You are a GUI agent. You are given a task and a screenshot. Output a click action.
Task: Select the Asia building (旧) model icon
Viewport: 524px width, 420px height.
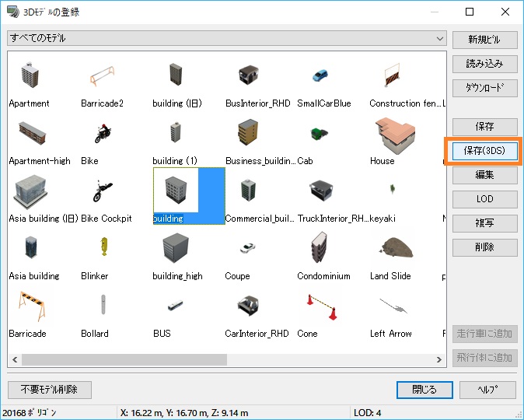pyautogui.click(x=30, y=191)
